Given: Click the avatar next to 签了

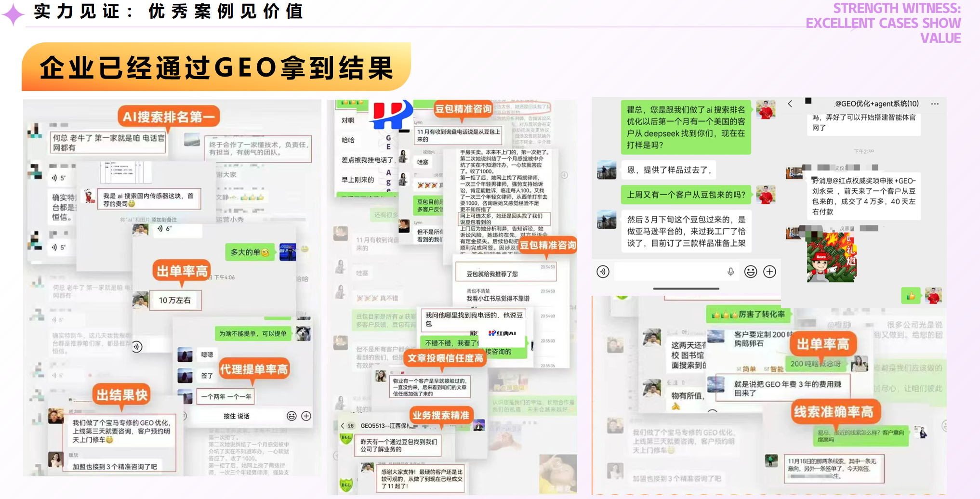Looking at the screenshot, I should point(185,375).
